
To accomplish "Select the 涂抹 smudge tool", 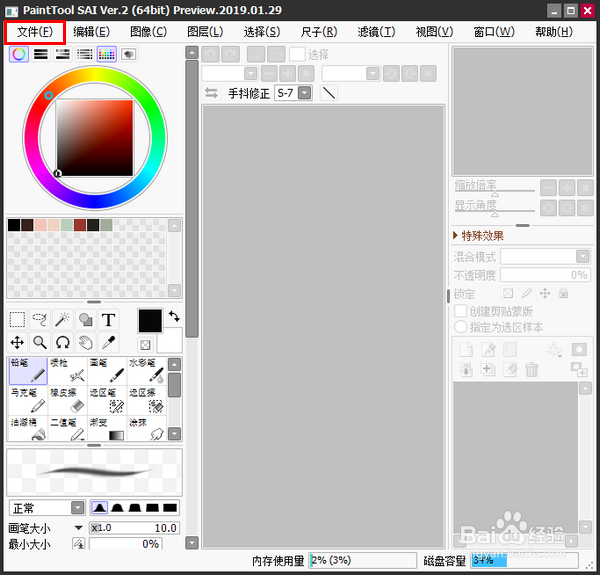I will (x=147, y=428).
